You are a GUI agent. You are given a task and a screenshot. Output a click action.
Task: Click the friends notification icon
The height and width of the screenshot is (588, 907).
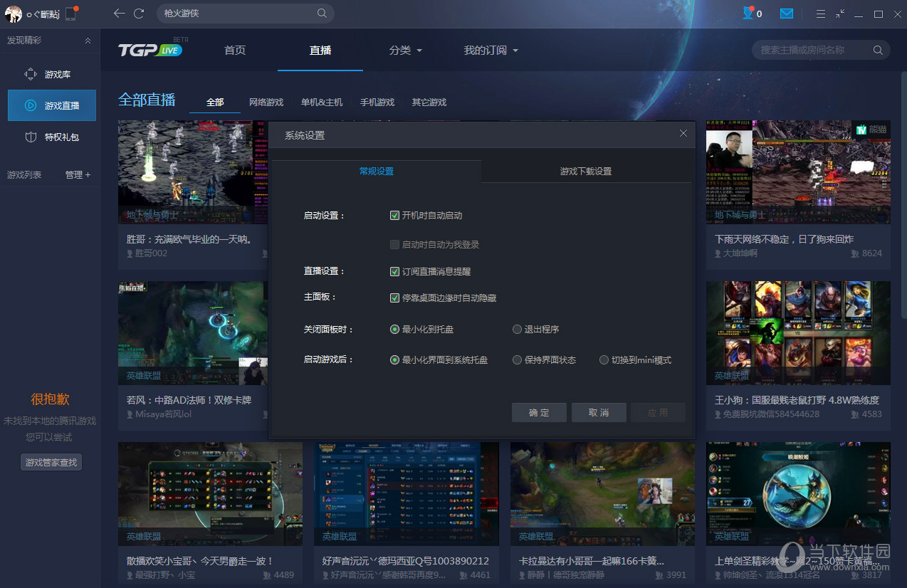[x=748, y=14]
